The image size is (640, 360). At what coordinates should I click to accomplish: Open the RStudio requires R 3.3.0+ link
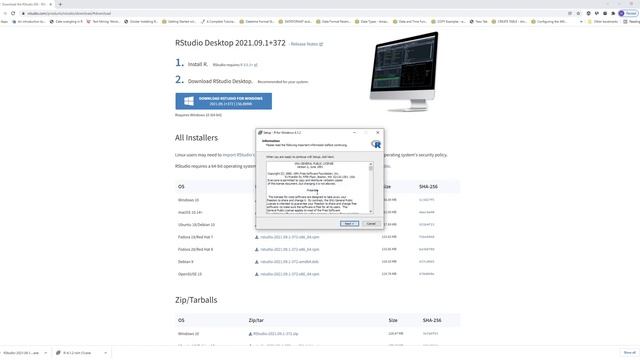pos(235,65)
